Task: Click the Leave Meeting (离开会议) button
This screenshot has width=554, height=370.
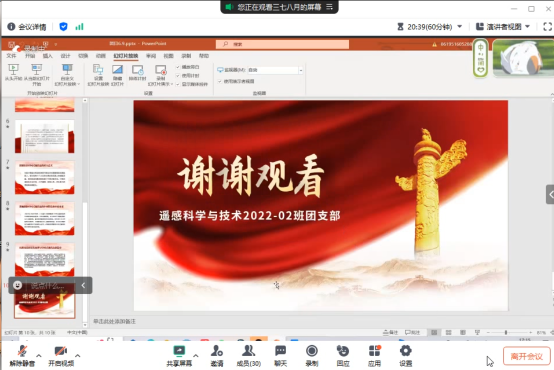Action: [x=526, y=356]
